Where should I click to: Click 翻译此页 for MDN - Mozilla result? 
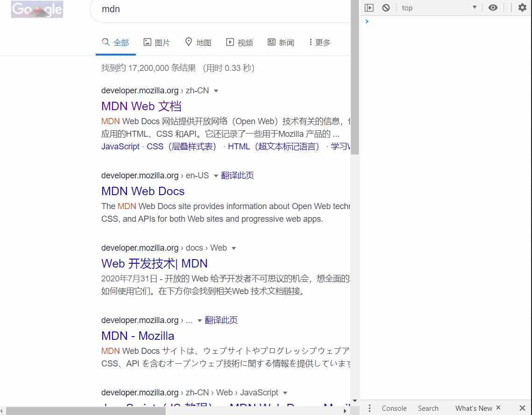pos(221,320)
